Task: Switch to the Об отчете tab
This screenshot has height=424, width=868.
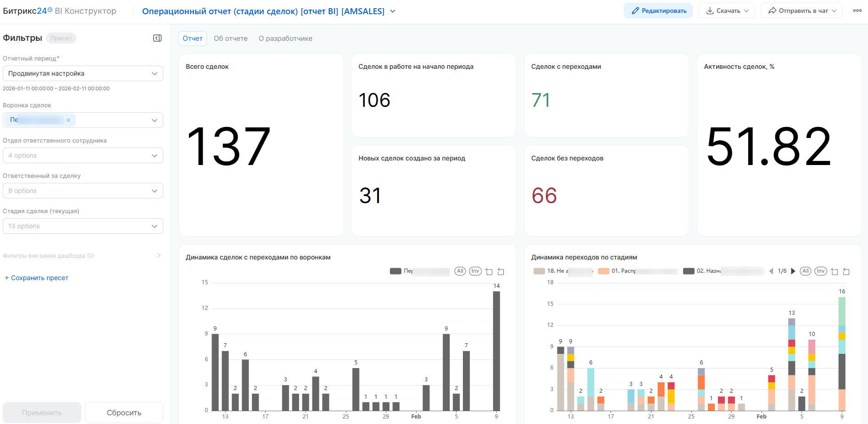Action: (231, 39)
